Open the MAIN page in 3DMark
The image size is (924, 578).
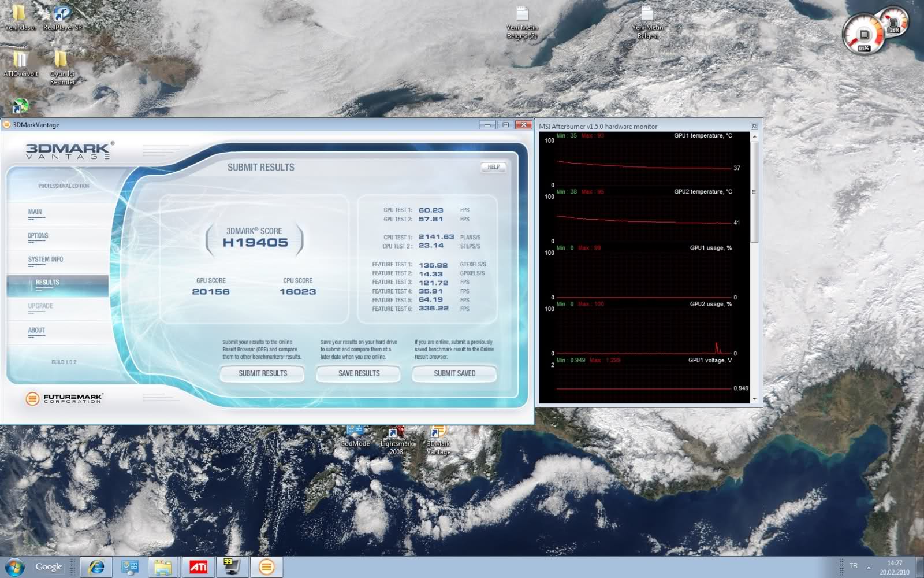coord(35,212)
